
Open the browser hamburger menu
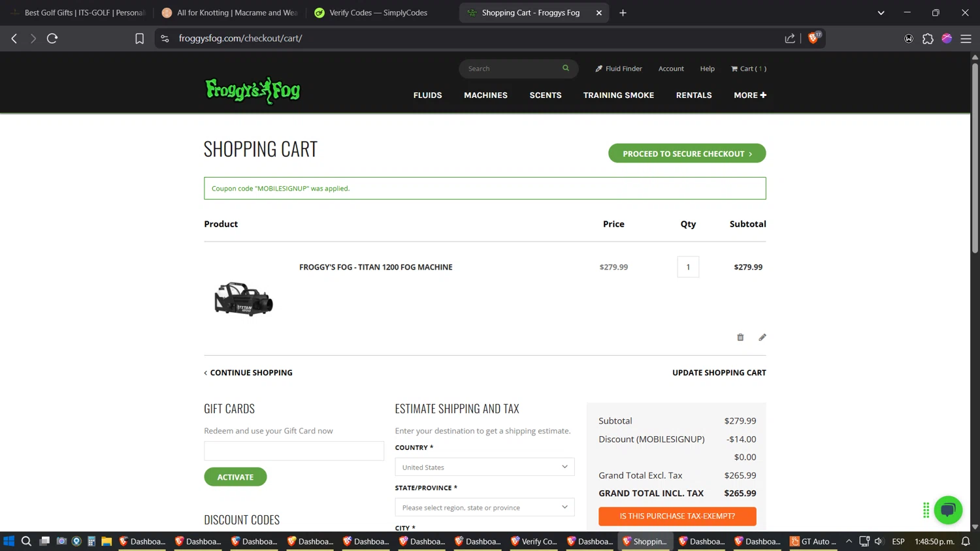point(966,39)
